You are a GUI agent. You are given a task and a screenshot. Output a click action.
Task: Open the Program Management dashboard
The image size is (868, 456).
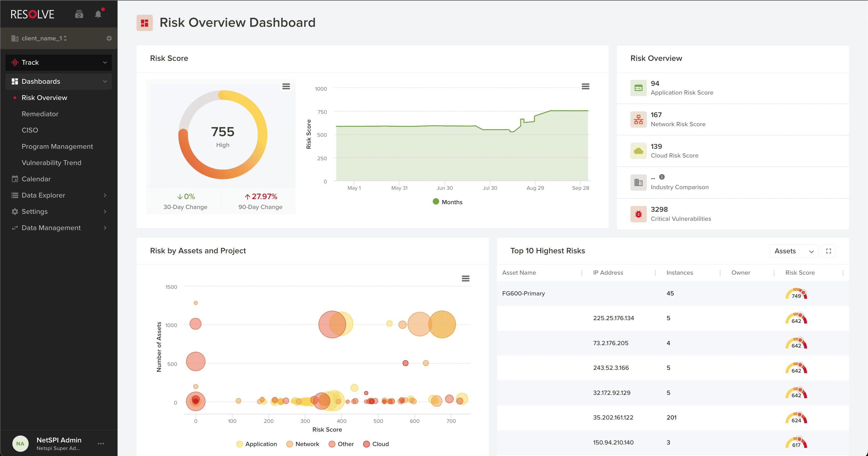57,146
